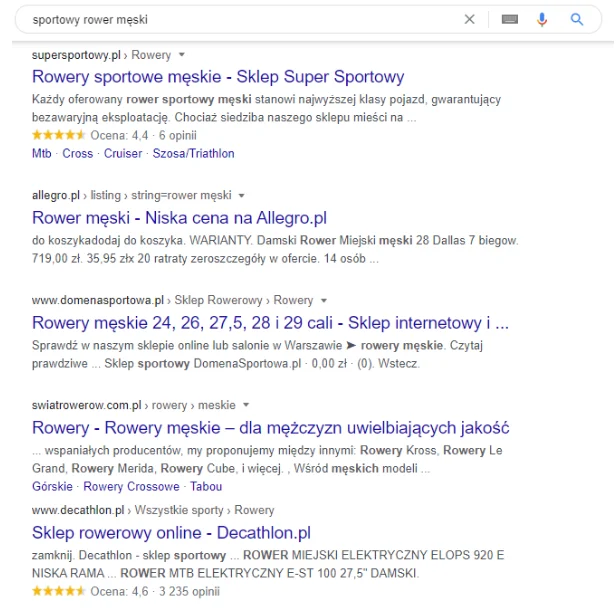Clear the search query with X icon

(469, 19)
